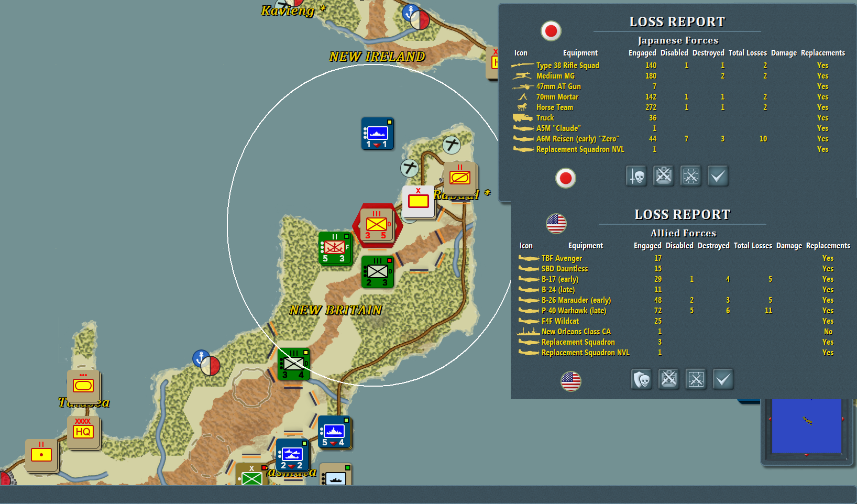
Task: Confirm the Japanese loss report with the checkmark
Action: 718,176
